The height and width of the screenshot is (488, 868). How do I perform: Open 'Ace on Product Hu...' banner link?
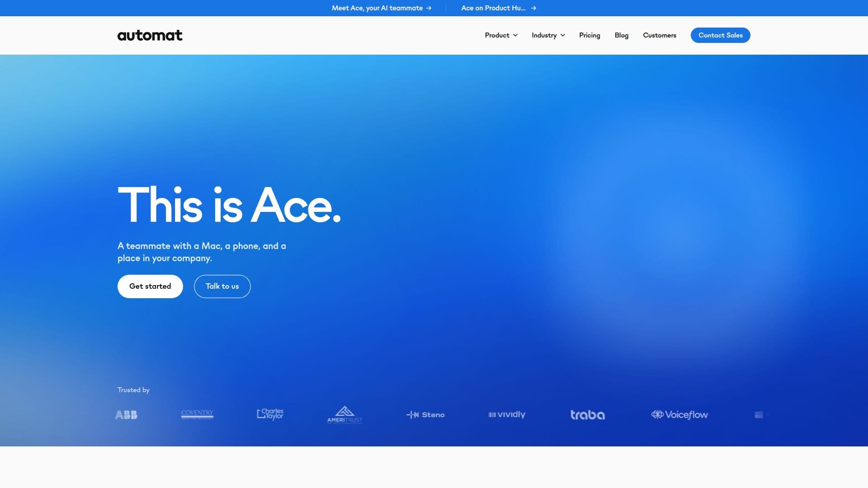(499, 8)
